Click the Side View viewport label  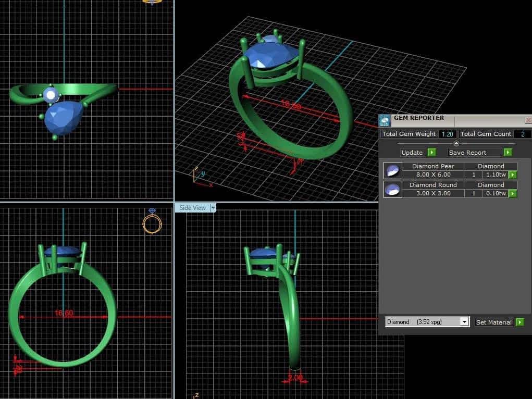coord(192,207)
